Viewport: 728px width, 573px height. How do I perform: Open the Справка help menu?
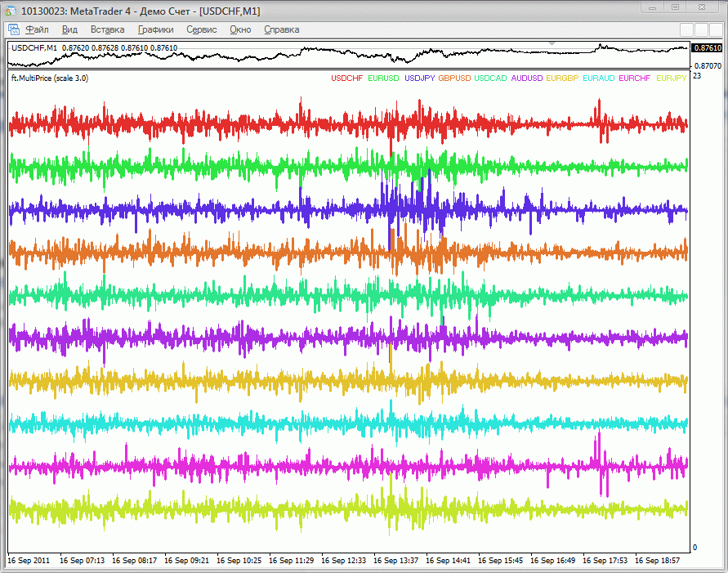coord(282,29)
